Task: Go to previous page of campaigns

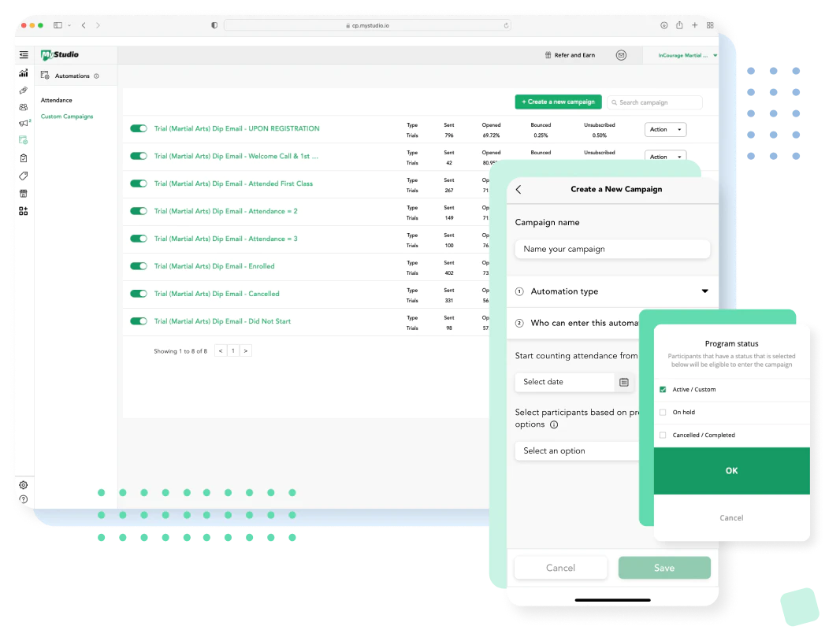Action: (220, 350)
